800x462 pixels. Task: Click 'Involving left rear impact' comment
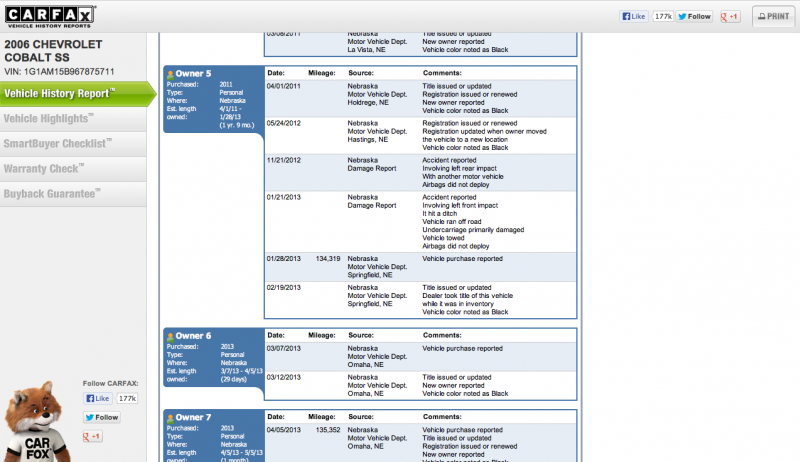[459, 168]
